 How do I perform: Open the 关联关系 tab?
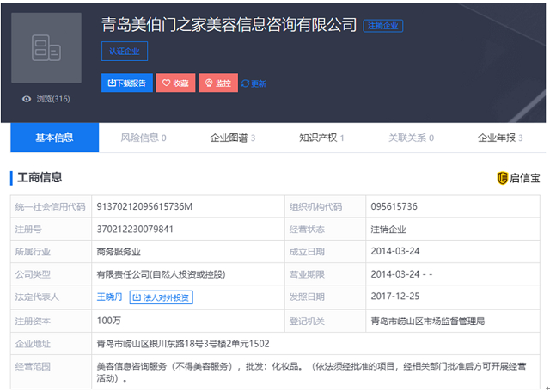coord(410,138)
